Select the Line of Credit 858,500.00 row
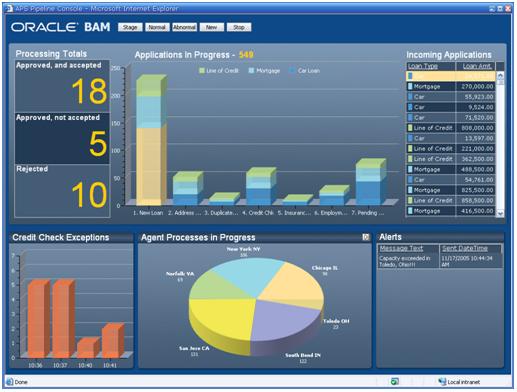The height and width of the screenshot is (392, 517). tap(450, 200)
